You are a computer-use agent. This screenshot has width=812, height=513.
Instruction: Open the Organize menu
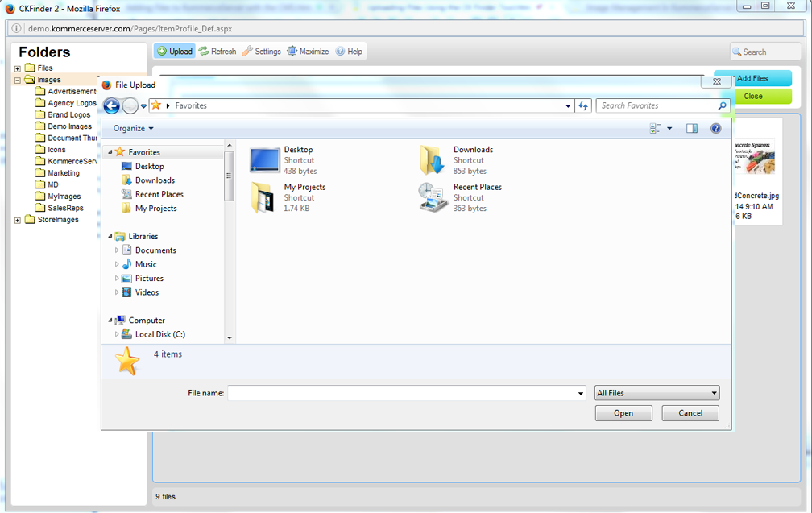133,129
